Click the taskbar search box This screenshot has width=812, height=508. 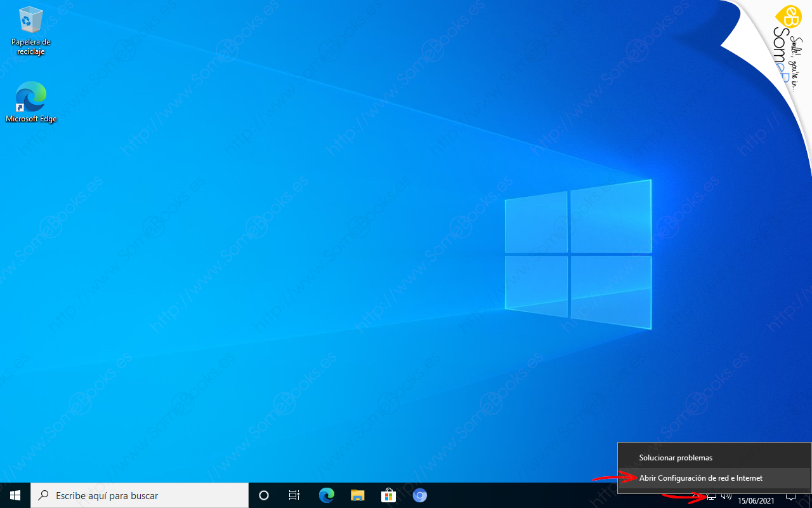point(140,495)
